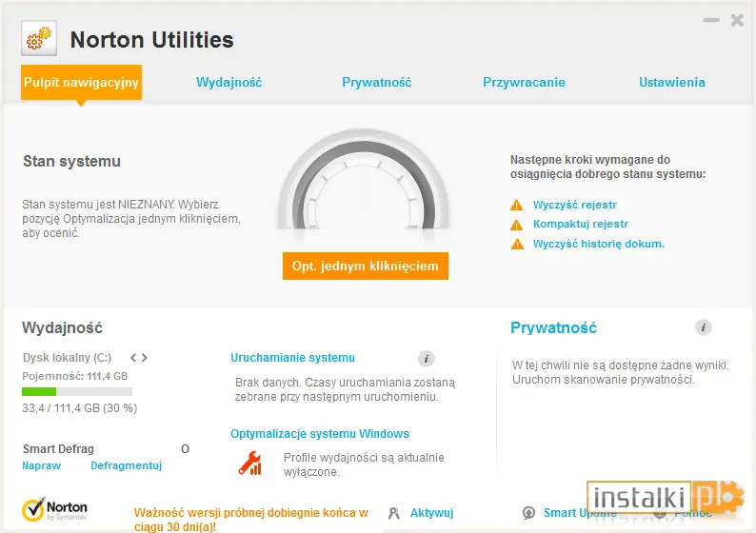This screenshot has height=533, width=756.
Task: Click the 33,4 / 111,4 GB (30 %) text
Action: tap(80, 408)
